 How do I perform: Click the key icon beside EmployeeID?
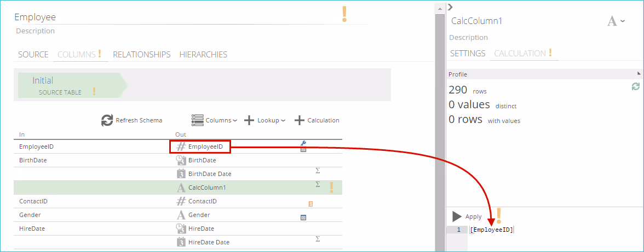[x=303, y=143]
